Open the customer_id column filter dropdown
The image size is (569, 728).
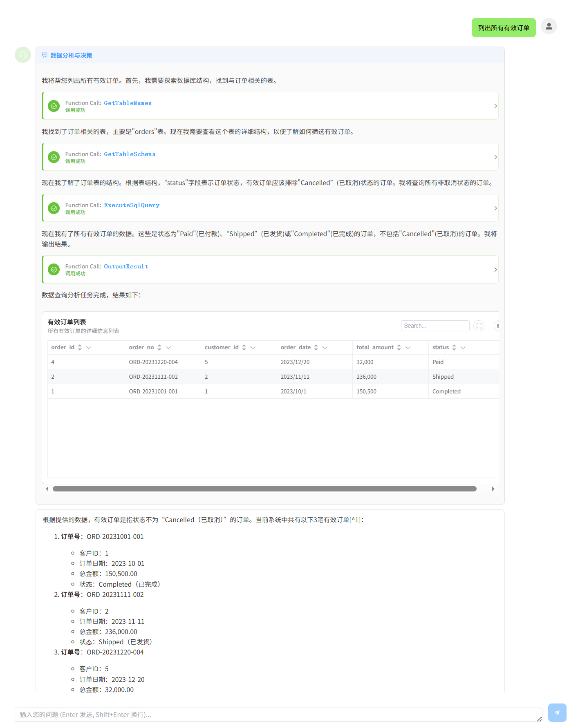[x=253, y=347]
